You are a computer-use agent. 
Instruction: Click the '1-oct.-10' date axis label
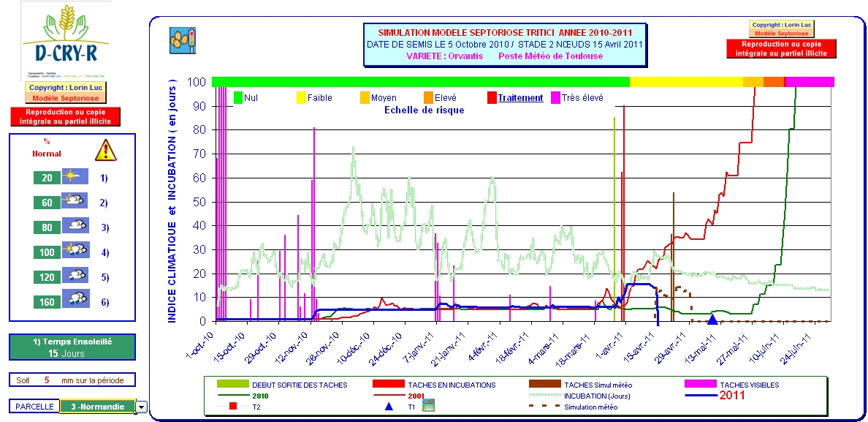click(200, 346)
